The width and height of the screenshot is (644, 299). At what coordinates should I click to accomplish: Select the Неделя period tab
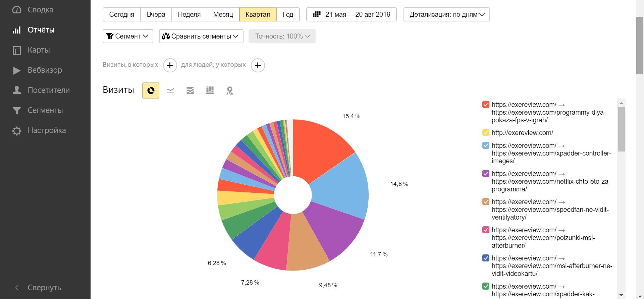click(x=189, y=14)
